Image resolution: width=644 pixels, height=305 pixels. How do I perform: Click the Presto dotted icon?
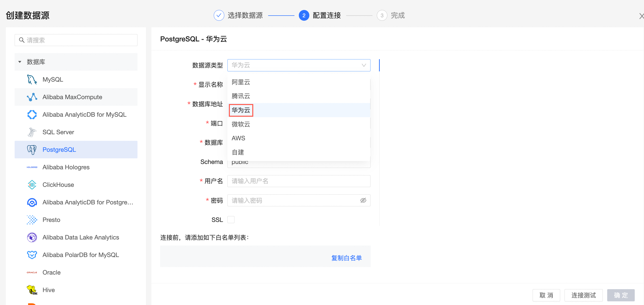pos(32,220)
